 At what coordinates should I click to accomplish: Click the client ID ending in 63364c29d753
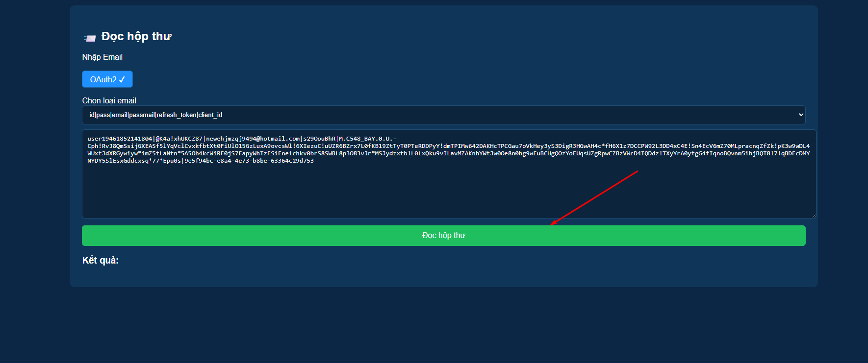click(249, 161)
